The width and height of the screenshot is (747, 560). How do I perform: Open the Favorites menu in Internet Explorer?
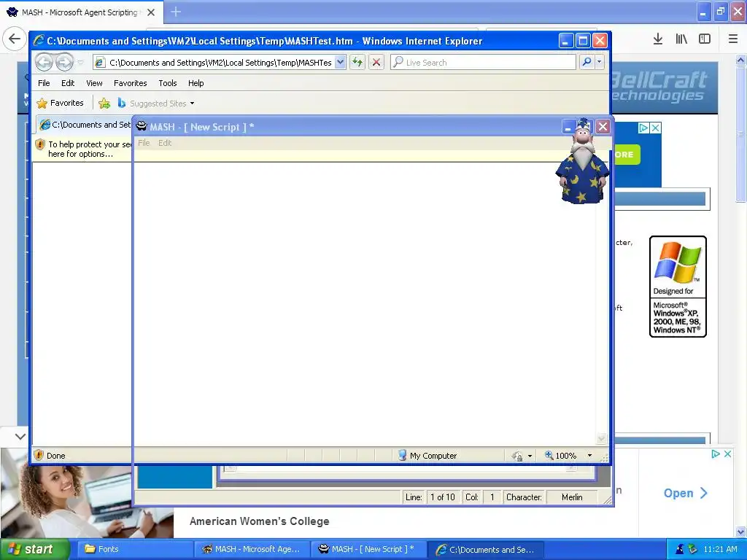[x=130, y=83]
